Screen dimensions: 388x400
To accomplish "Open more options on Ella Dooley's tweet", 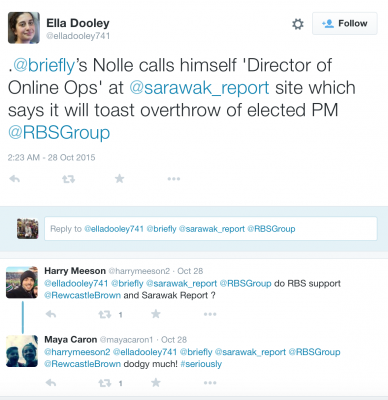I will pos(174,179).
